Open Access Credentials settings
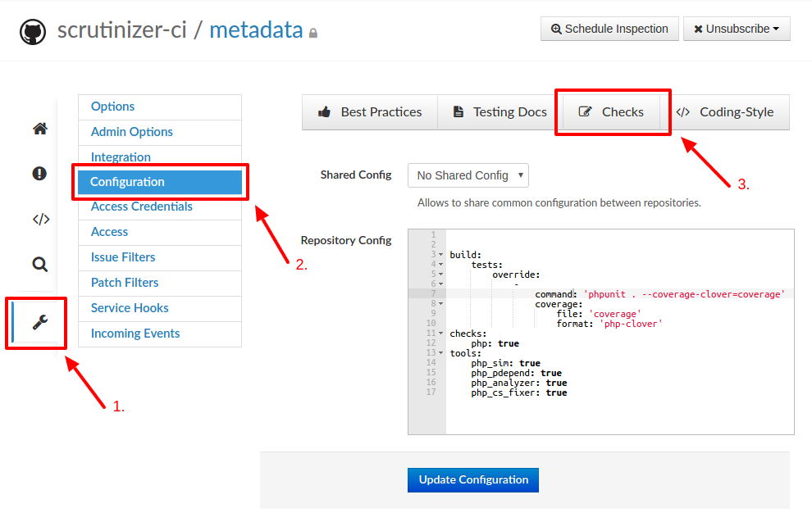 159,207
